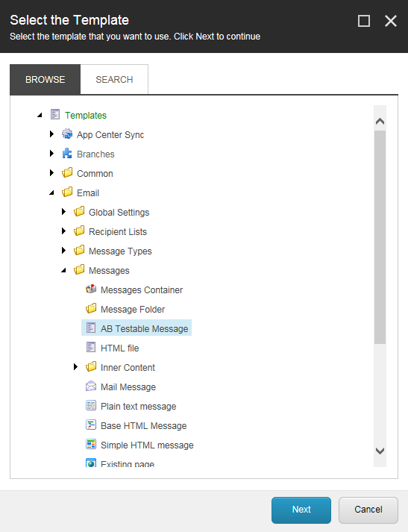Collapse the Email folder
Image resolution: width=408 pixels, height=532 pixels.
coord(51,193)
